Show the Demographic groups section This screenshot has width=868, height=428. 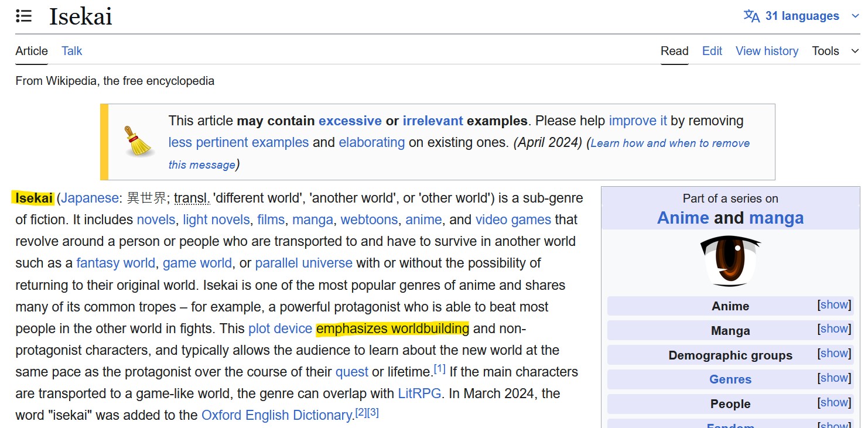click(x=835, y=354)
